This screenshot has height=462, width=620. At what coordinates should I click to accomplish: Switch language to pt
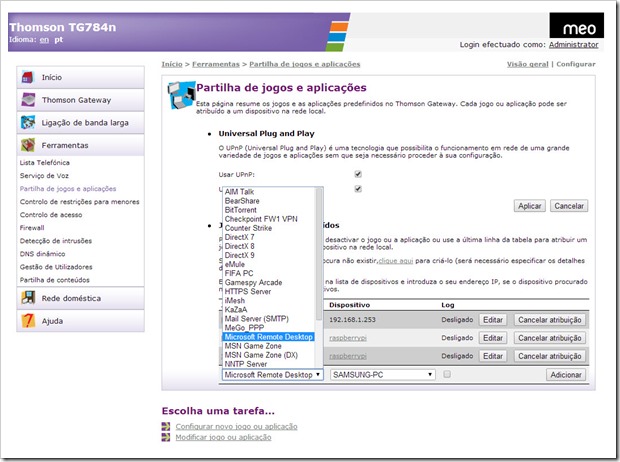coord(59,40)
